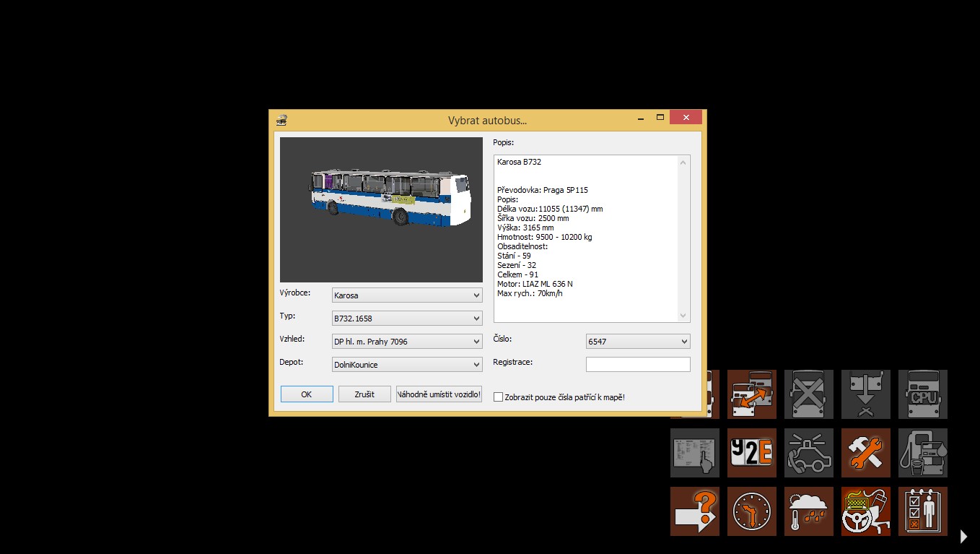Click 'Náhodně umístit vozidlo!' button
The height and width of the screenshot is (554, 980).
tap(439, 394)
